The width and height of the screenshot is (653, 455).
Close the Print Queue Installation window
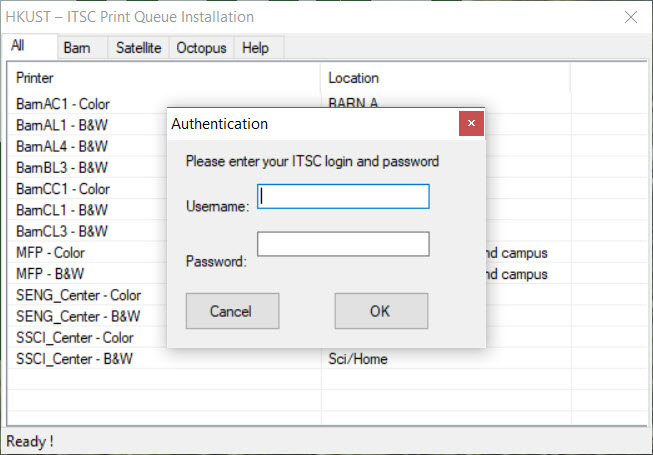631,17
